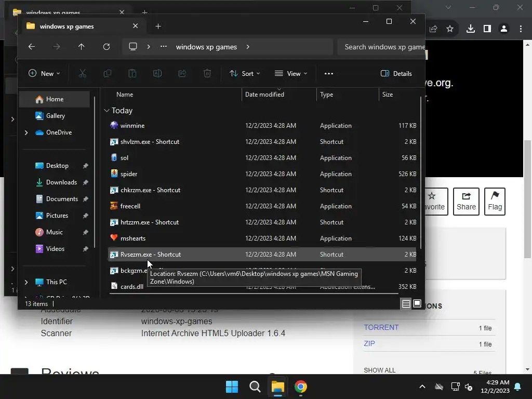Switch to details list view in status bar
Screen dimensions: 532x399
click(x=406, y=303)
